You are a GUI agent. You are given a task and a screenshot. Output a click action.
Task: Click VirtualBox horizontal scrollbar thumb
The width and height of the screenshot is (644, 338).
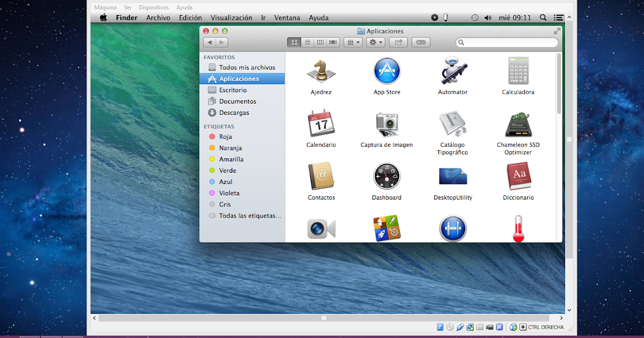(324, 318)
